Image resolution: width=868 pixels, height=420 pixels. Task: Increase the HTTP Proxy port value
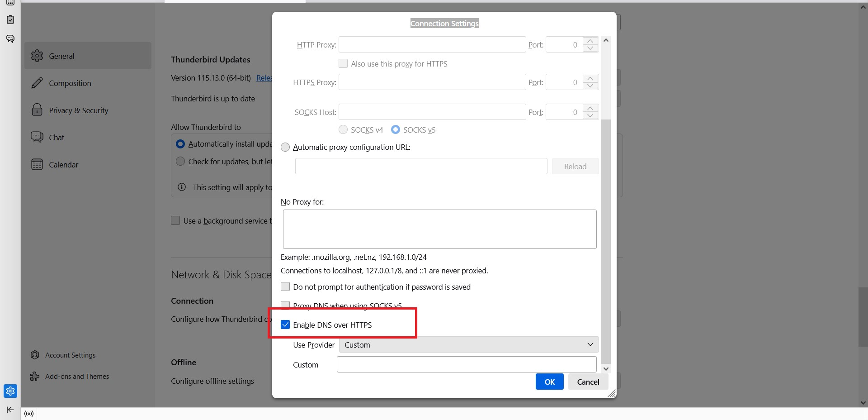590,41
